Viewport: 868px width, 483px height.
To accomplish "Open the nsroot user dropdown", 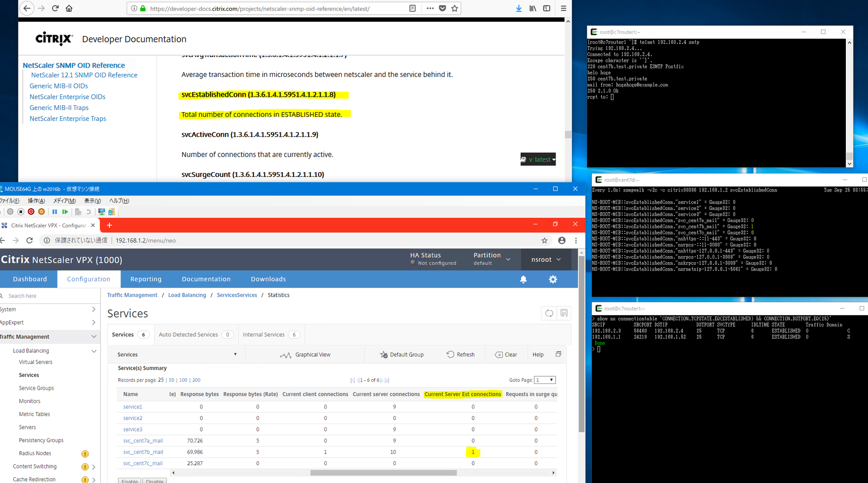I will coord(546,259).
